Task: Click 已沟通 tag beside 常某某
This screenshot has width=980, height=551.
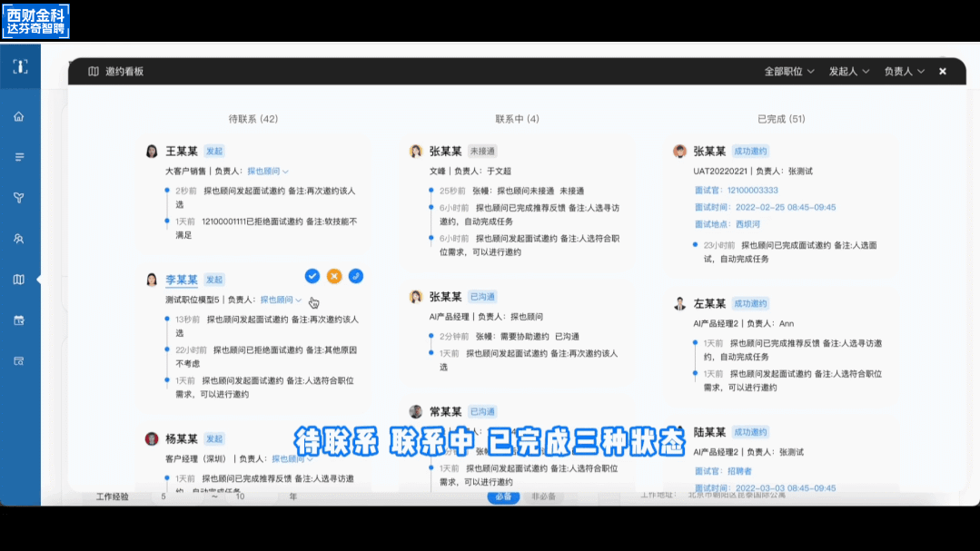Action: (x=482, y=412)
